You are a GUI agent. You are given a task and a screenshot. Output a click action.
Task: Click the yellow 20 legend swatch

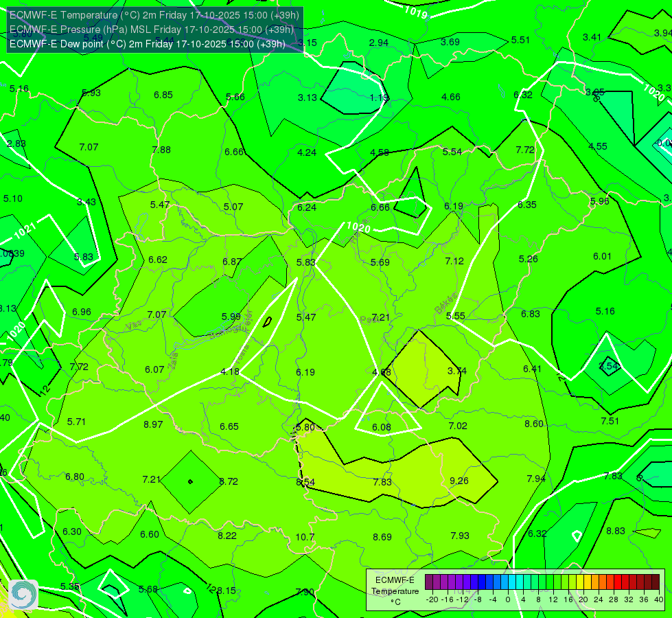point(580,582)
